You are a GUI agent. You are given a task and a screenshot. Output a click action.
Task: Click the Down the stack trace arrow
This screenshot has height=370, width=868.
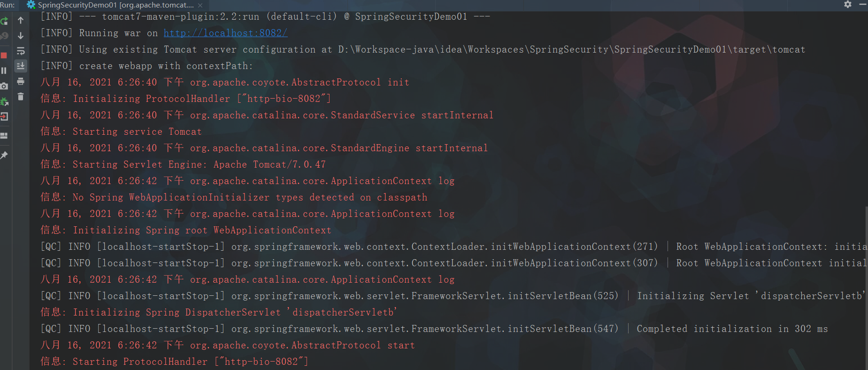click(21, 36)
